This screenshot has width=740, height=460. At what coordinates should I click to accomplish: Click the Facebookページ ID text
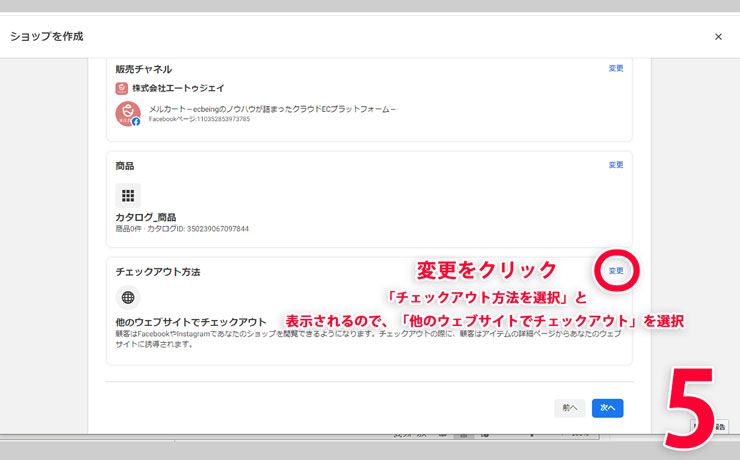click(x=199, y=119)
